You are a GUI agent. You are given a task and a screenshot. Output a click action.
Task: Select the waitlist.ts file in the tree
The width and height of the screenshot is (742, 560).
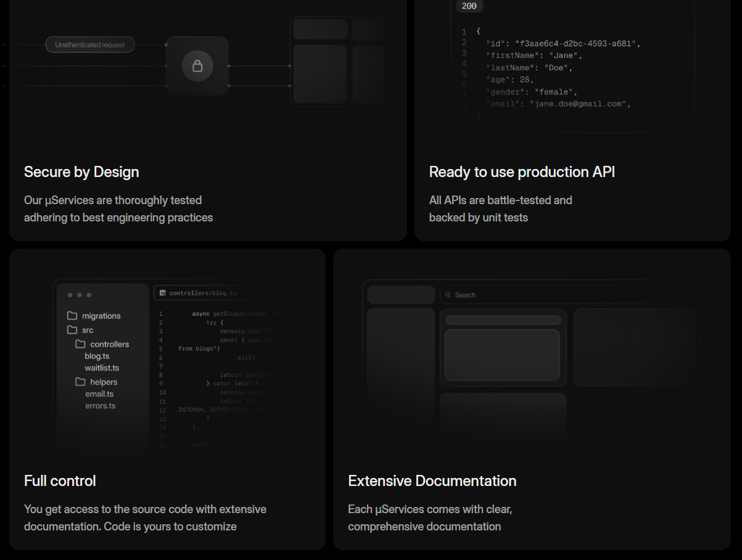pyautogui.click(x=102, y=368)
